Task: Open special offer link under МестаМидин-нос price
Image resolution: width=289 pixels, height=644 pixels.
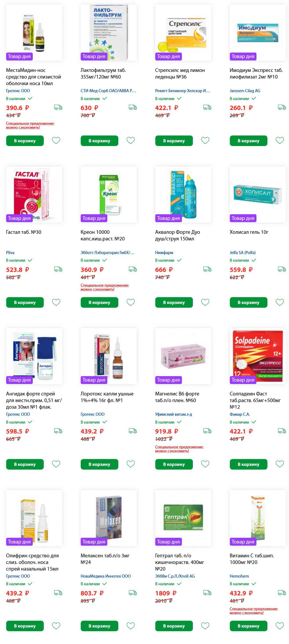Action: pyautogui.click(x=30, y=126)
